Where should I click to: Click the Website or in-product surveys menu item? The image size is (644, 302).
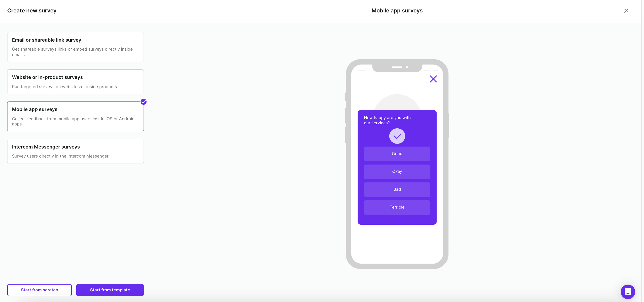tap(76, 82)
